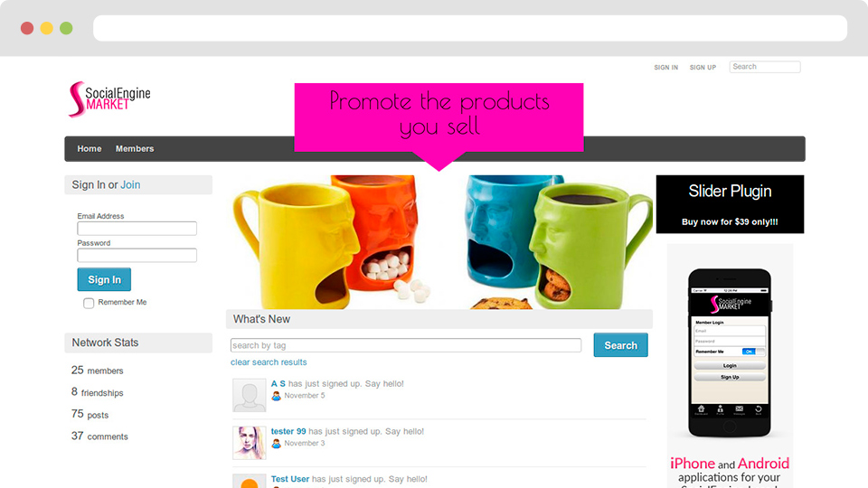Open tester 99 profile photo
The height and width of the screenshot is (488, 868).
250,443
